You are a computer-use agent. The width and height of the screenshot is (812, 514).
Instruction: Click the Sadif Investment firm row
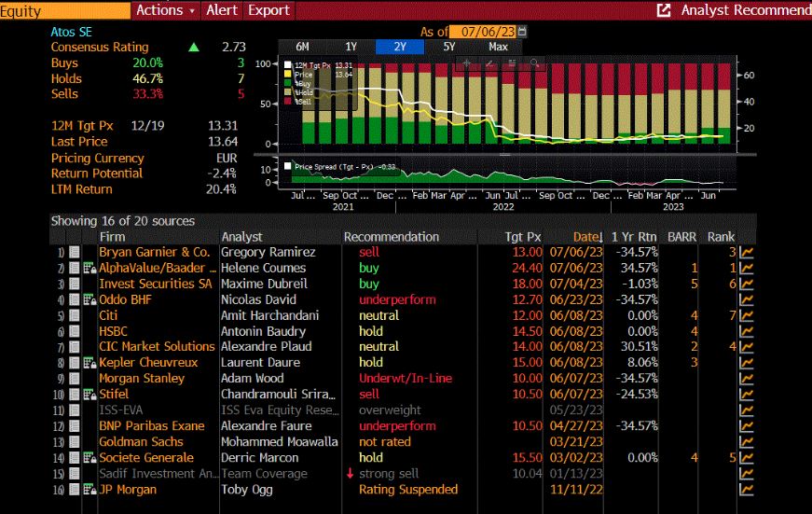tap(158, 474)
